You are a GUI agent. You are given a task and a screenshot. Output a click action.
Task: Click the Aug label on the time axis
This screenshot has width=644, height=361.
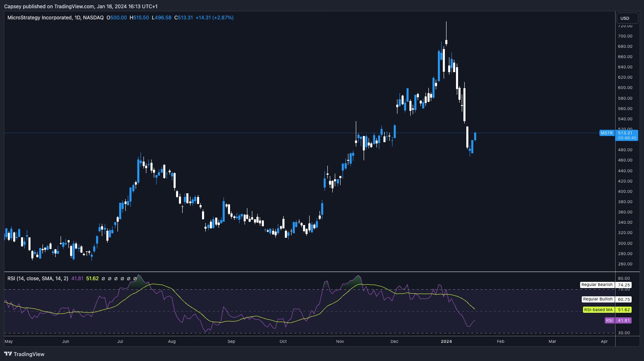172,342
